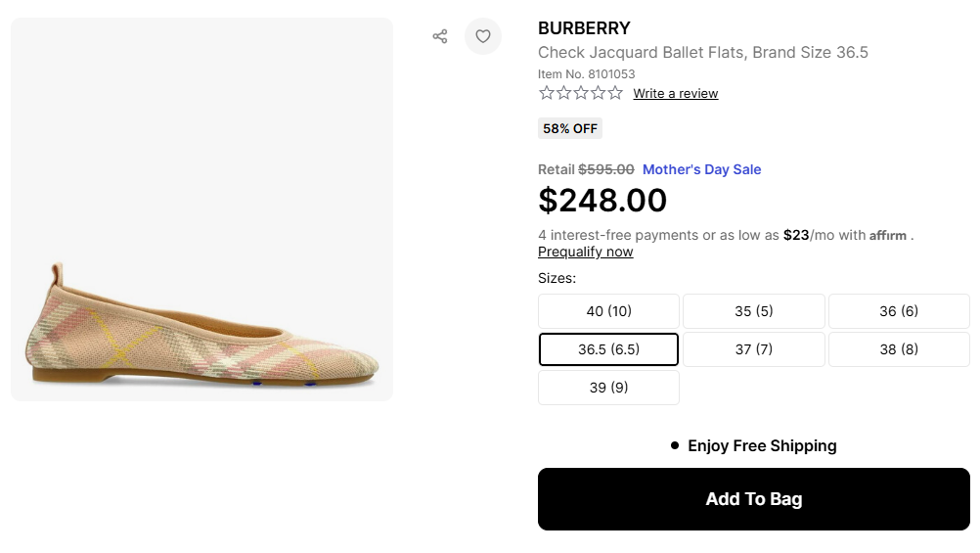This screenshot has height=553, width=980.
Task: Click the share icon
Action: tap(440, 36)
